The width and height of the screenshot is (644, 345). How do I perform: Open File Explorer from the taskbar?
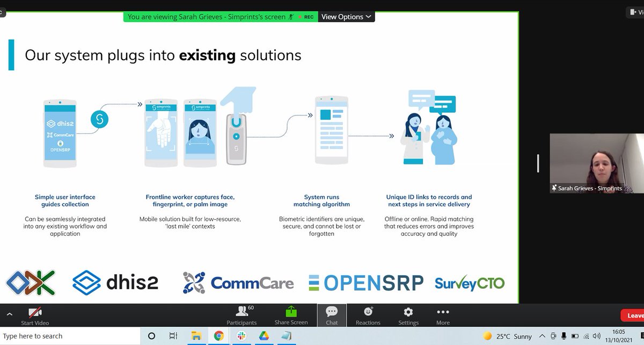point(196,336)
